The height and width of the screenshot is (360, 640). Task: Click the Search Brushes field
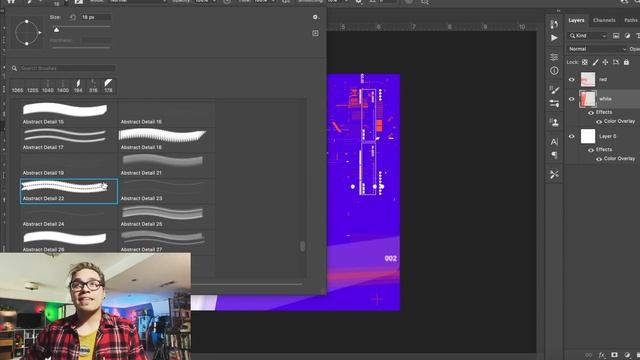[x=68, y=68]
